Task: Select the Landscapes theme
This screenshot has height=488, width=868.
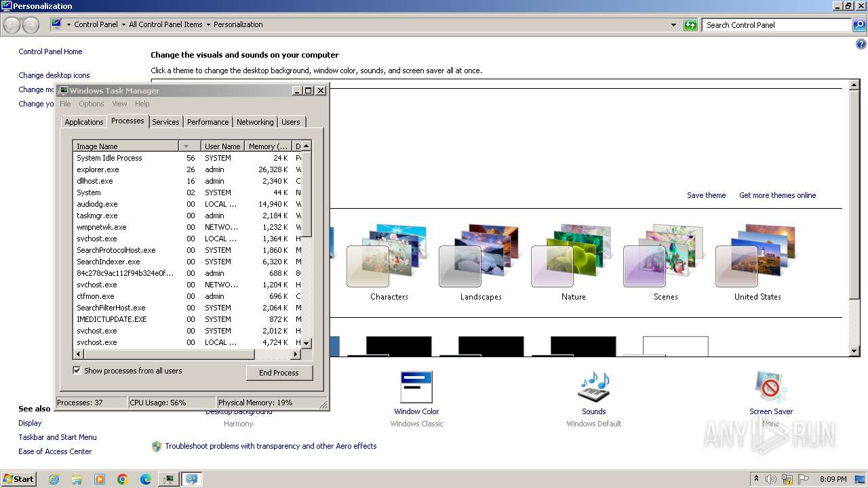Action: pyautogui.click(x=481, y=263)
